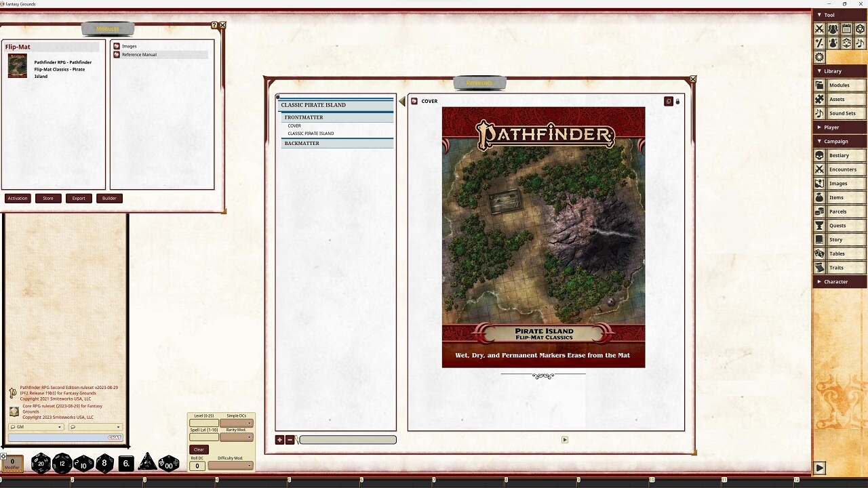Open the COVER entry under Frontmatter
Screen dimensions: 868x488
pyautogui.click(x=294, y=125)
